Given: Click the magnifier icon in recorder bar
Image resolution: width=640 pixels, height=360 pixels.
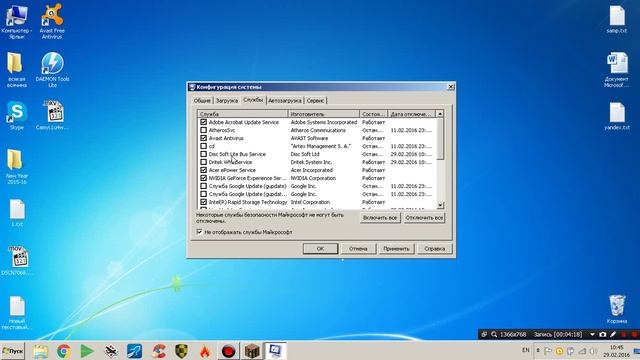Looking at the screenshot, I should click(494, 334).
